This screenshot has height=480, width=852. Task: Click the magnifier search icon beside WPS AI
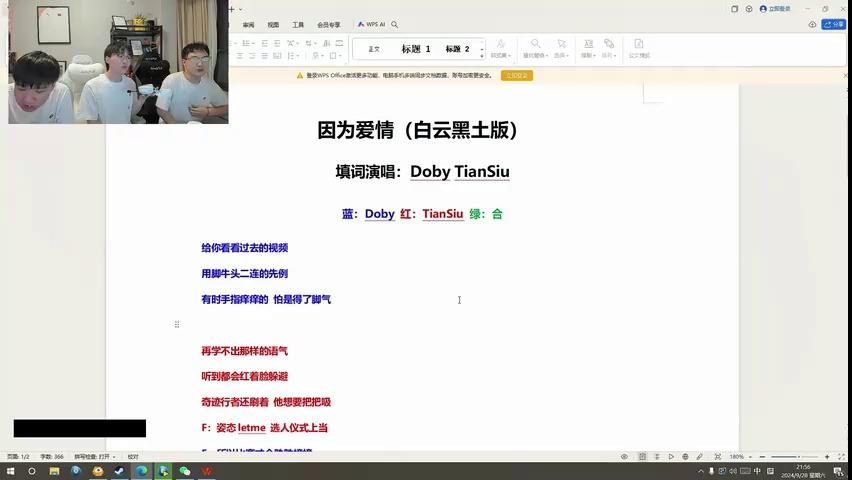[x=394, y=24]
